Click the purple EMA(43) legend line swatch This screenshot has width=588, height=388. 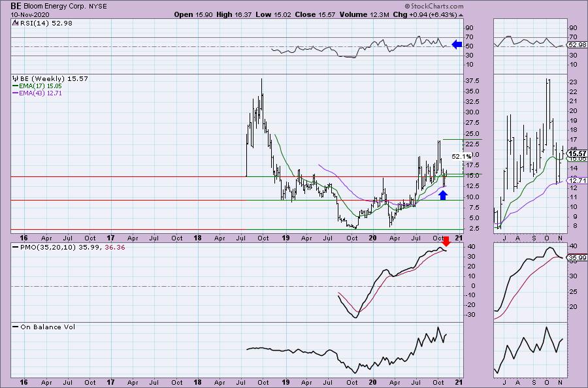tap(16, 93)
